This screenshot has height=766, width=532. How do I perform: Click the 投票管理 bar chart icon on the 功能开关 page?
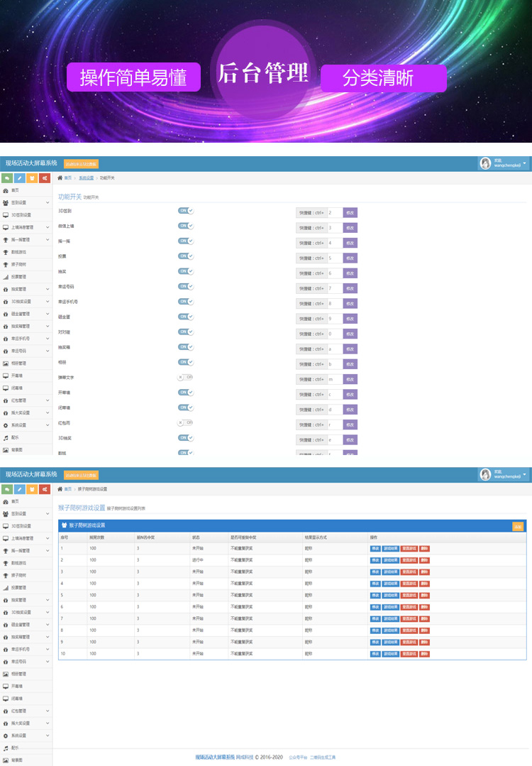pyautogui.click(x=6, y=277)
